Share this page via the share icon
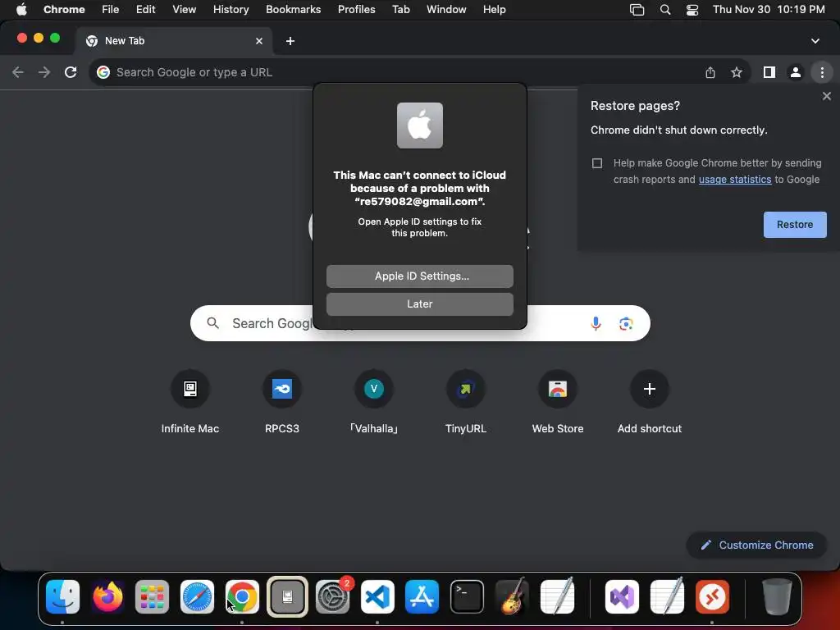840x630 pixels. 710,72
